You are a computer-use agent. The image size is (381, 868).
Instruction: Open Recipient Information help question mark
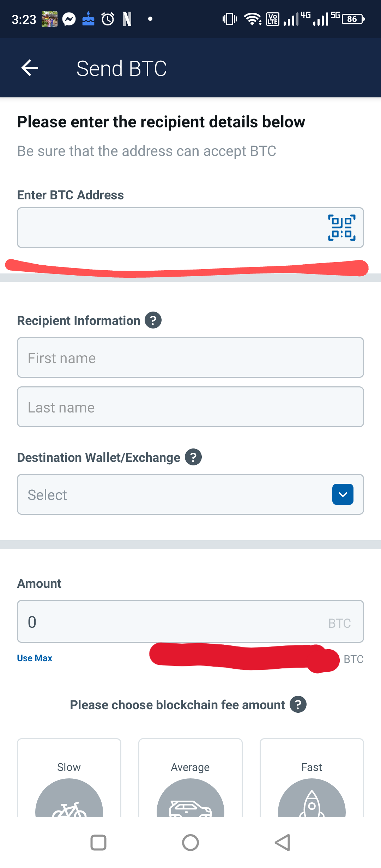click(x=153, y=320)
